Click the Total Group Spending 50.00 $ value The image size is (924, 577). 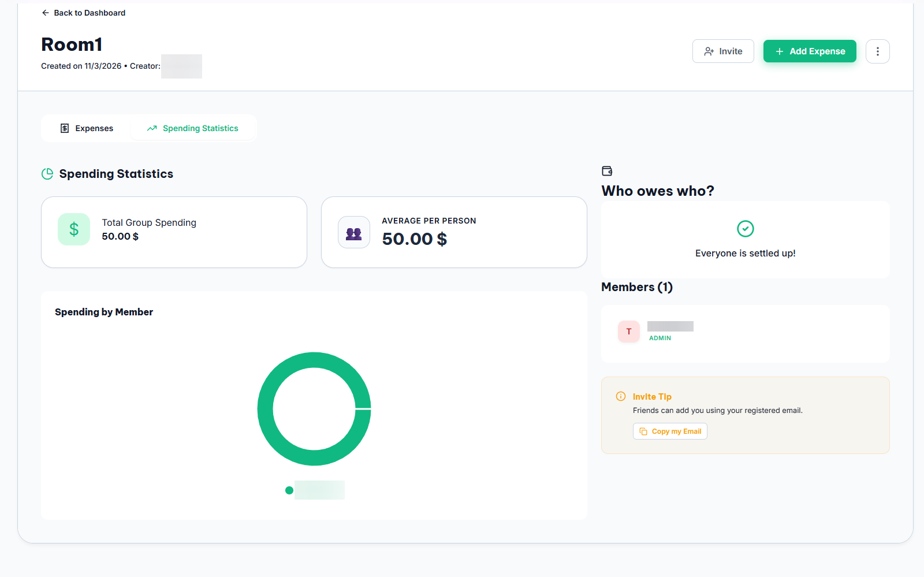click(120, 236)
